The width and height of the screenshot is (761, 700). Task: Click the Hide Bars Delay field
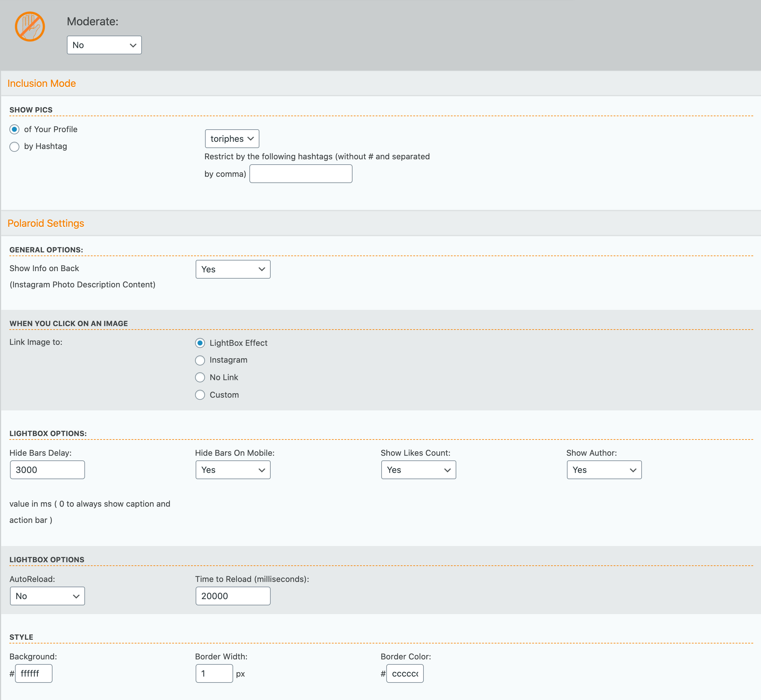pos(48,470)
